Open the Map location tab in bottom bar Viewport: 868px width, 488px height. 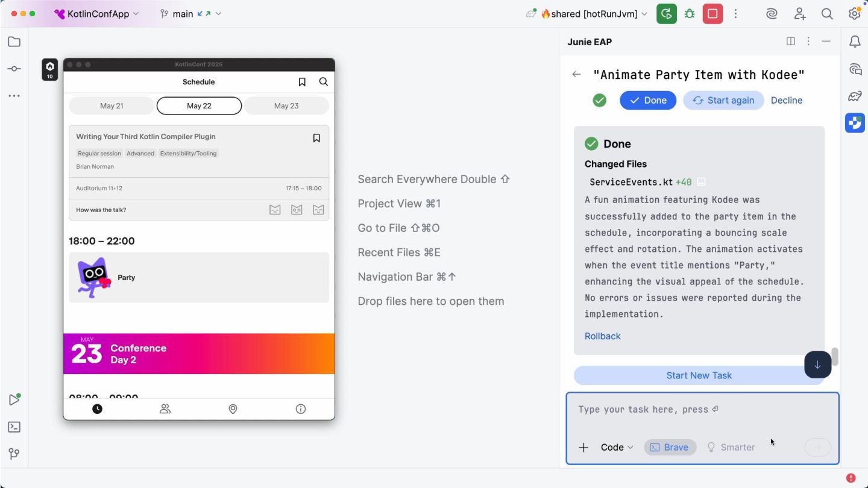point(233,409)
